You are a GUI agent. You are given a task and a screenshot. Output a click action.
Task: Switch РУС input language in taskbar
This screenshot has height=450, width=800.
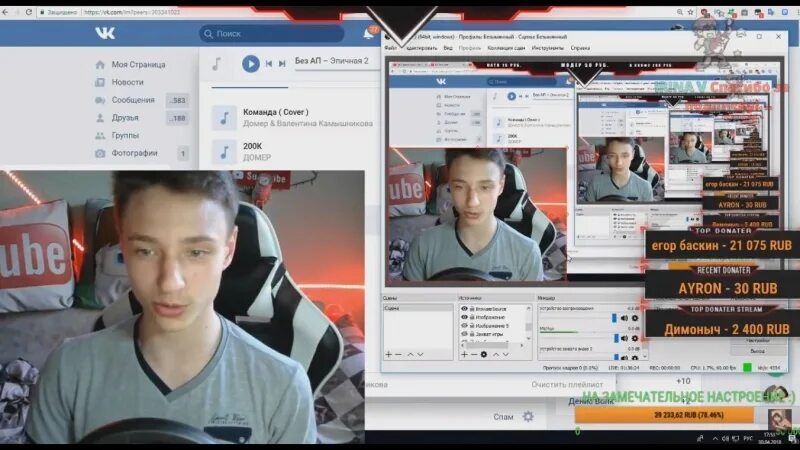click(x=748, y=438)
